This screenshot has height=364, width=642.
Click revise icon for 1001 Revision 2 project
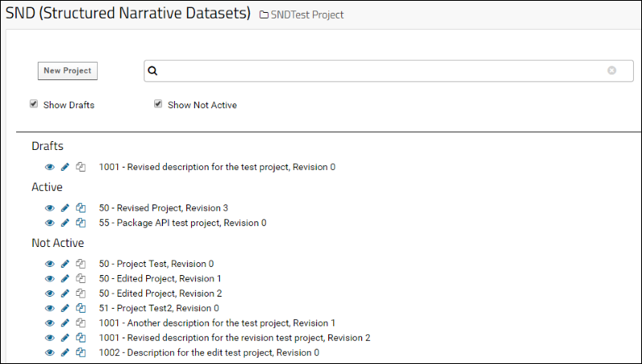tap(81, 338)
